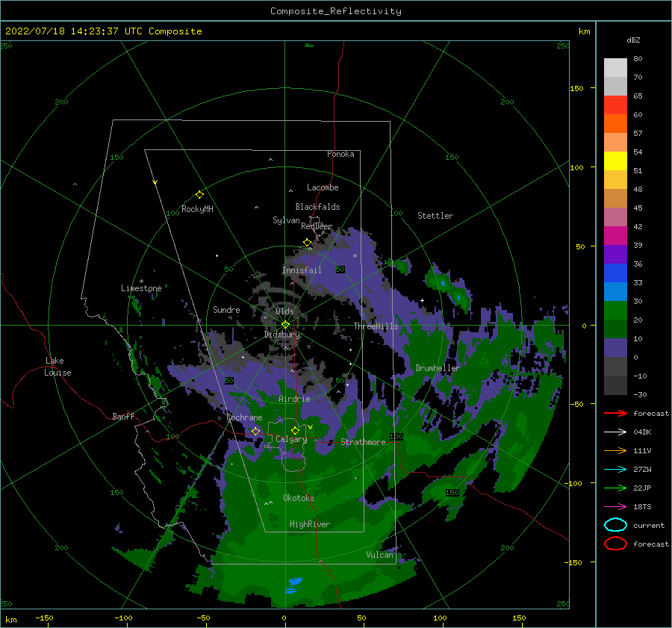The height and width of the screenshot is (628, 672).
Task: Click the red 60-65 dBZ color swatch
Action: pos(615,105)
